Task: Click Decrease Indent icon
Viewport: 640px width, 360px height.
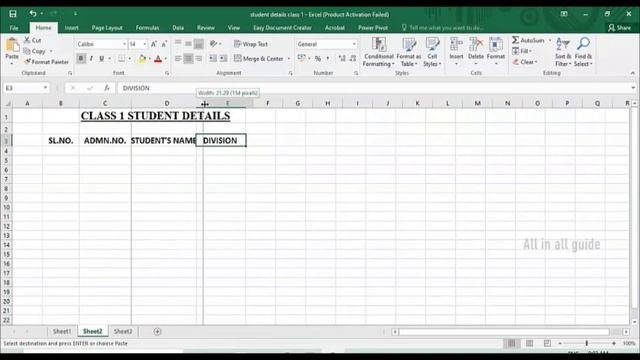Action: [213, 59]
